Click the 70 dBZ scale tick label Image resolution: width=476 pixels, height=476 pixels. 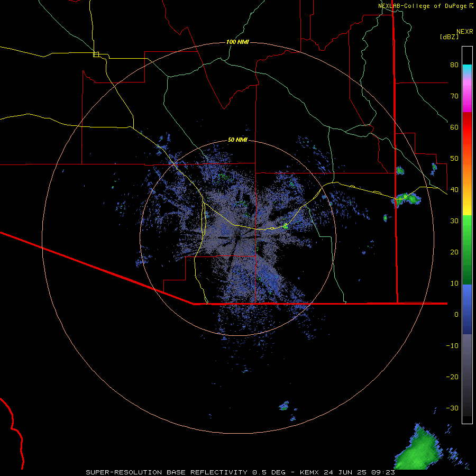[x=454, y=96]
